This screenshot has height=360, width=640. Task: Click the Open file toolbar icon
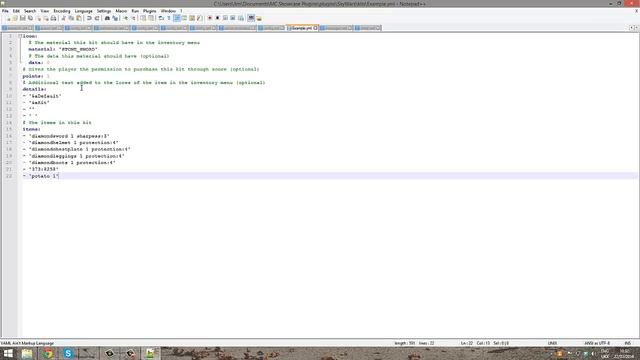16,18
